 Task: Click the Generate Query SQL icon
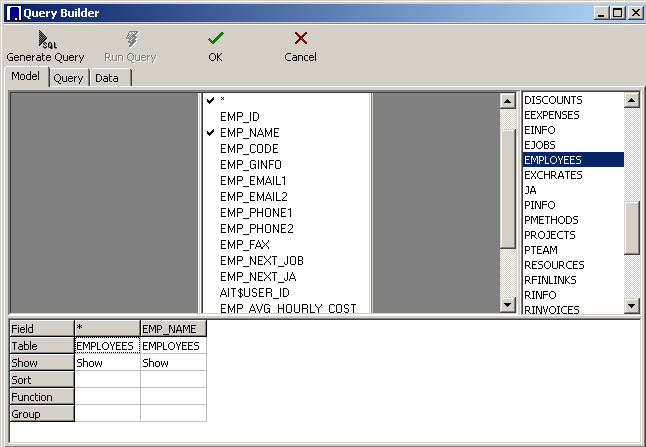click(45, 39)
